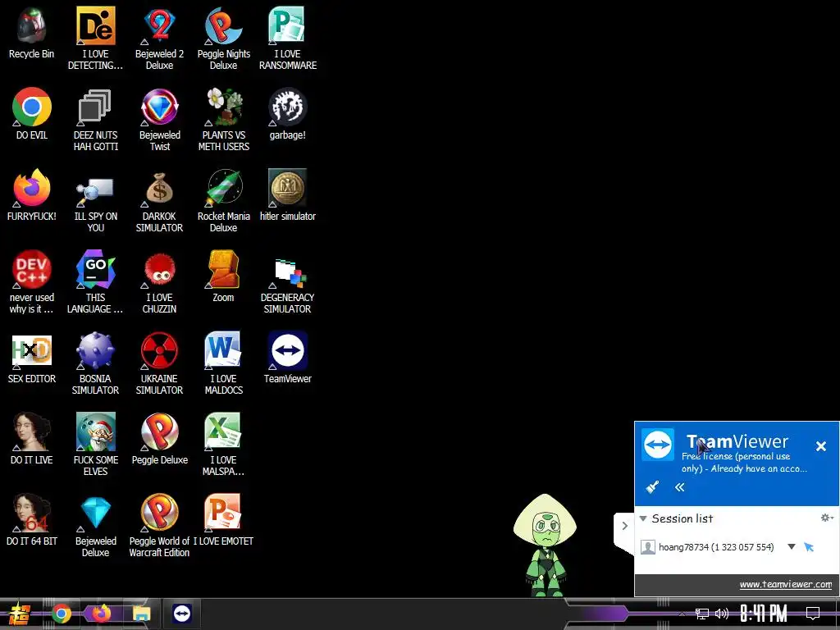This screenshot has height=630, width=840.
Task: Collapse TeamViewer panel with double-chevron button
Action: pos(680,487)
